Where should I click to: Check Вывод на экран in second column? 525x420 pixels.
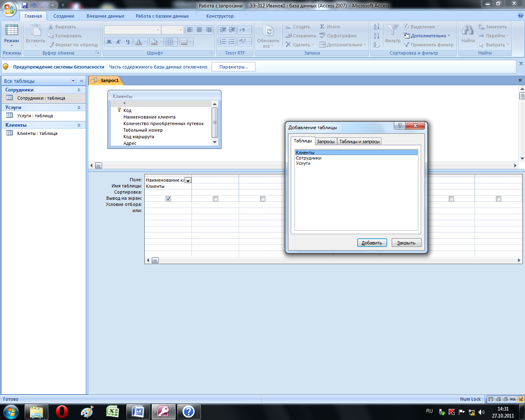coord(215,199)
